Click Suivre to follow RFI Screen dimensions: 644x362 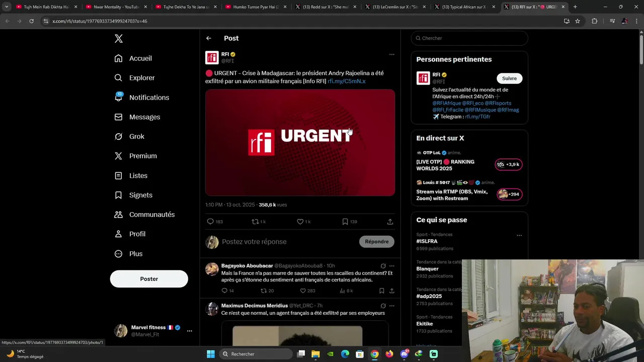[509, 78]
